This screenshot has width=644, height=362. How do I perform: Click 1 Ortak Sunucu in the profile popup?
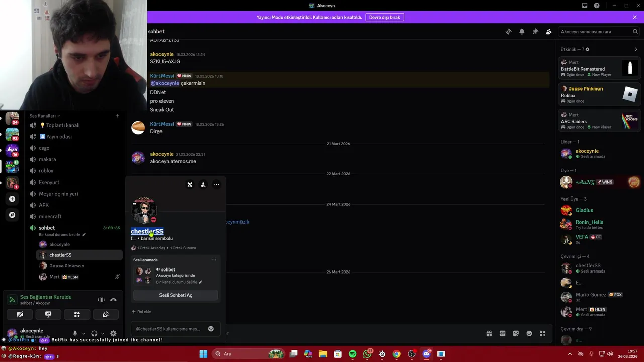coord(183,248)
